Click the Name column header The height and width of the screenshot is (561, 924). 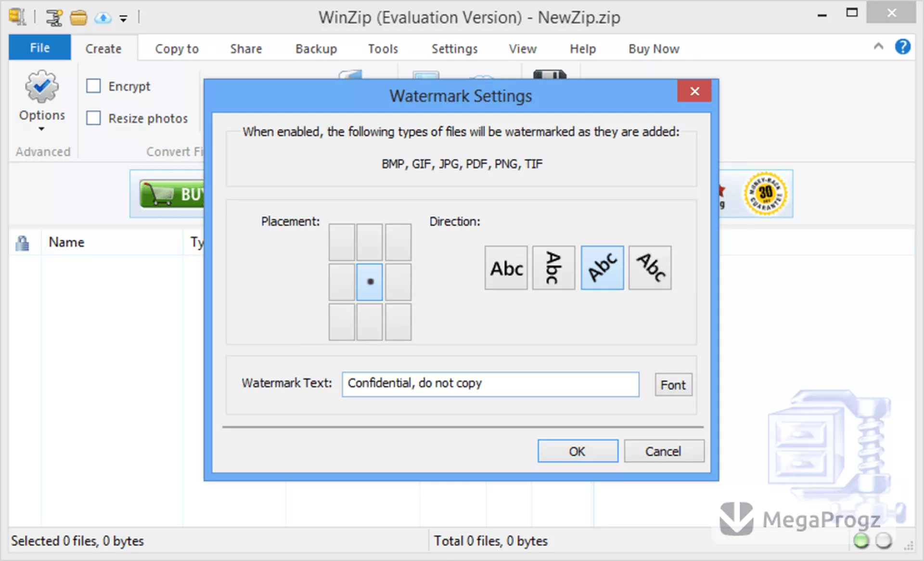click(x=112, y=242)
